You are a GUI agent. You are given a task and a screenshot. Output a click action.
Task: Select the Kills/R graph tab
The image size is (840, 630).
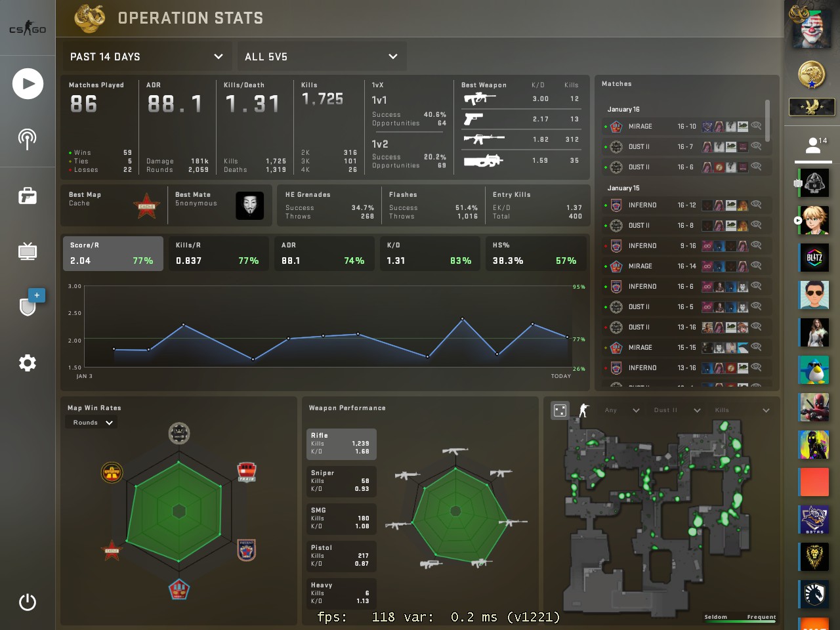pyautogui.click(x=219, y=253)
